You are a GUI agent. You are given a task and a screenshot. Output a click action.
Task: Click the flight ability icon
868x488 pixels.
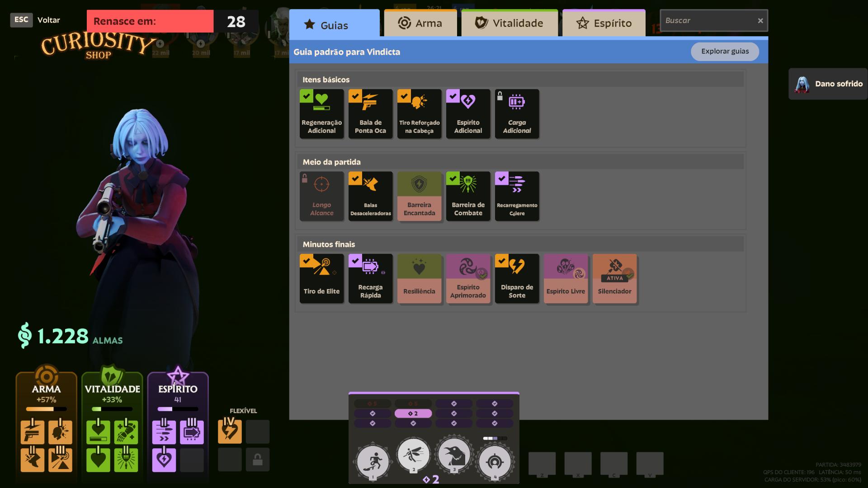pyautogui.click(x=413, y=455)
